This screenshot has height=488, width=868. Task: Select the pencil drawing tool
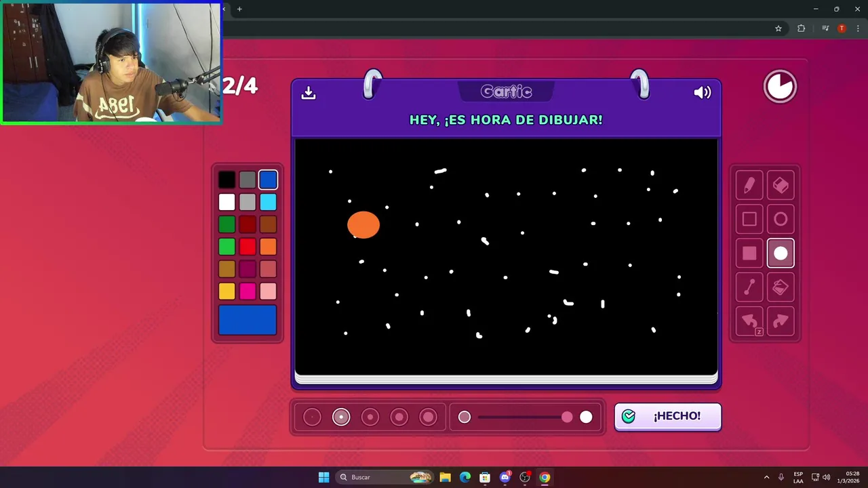tap(749, 185)
